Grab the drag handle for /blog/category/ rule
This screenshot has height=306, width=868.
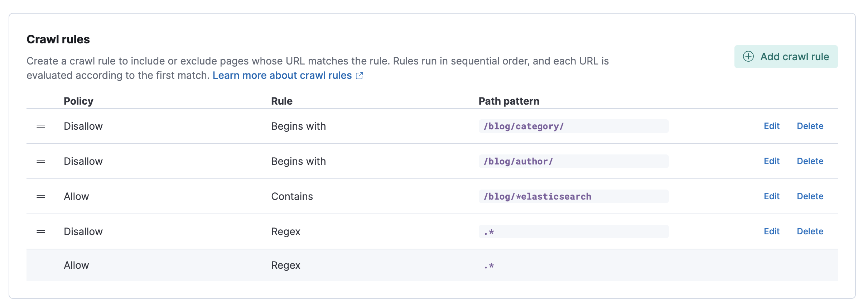coord(41,126)
